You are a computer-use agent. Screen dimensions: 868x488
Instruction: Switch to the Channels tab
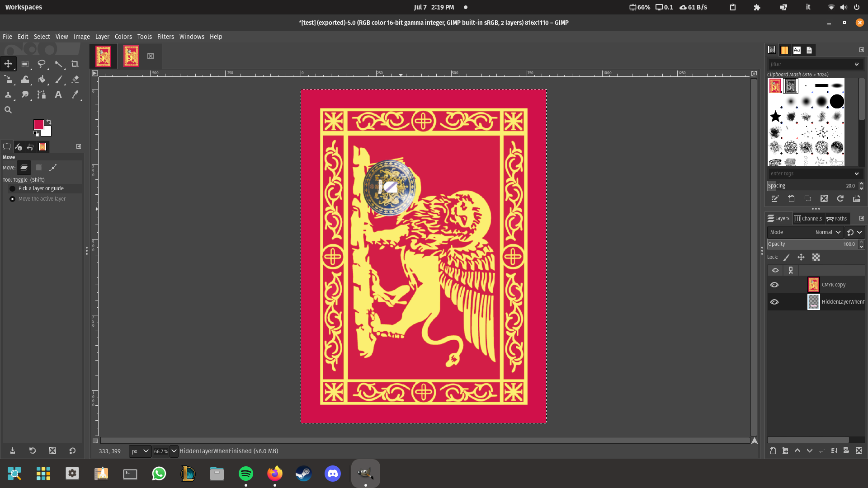click(x=808, y=219)
